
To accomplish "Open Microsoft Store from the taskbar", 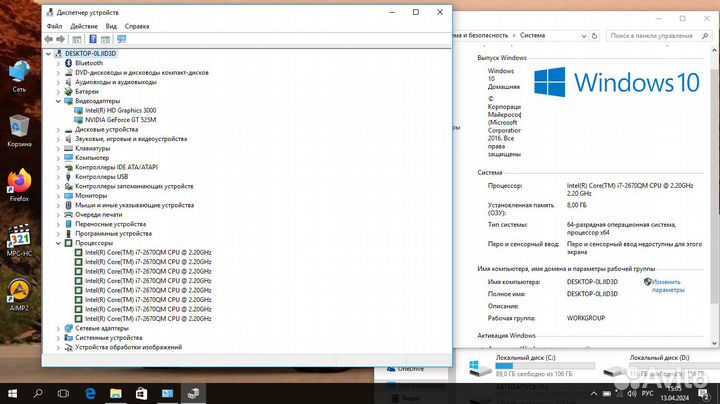I will 141,393.
